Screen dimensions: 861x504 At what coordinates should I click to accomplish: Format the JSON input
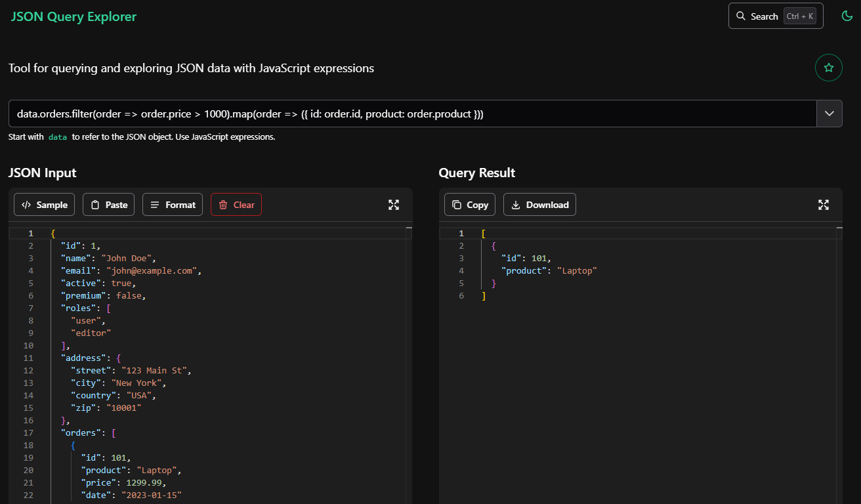(x=173, y=204)
